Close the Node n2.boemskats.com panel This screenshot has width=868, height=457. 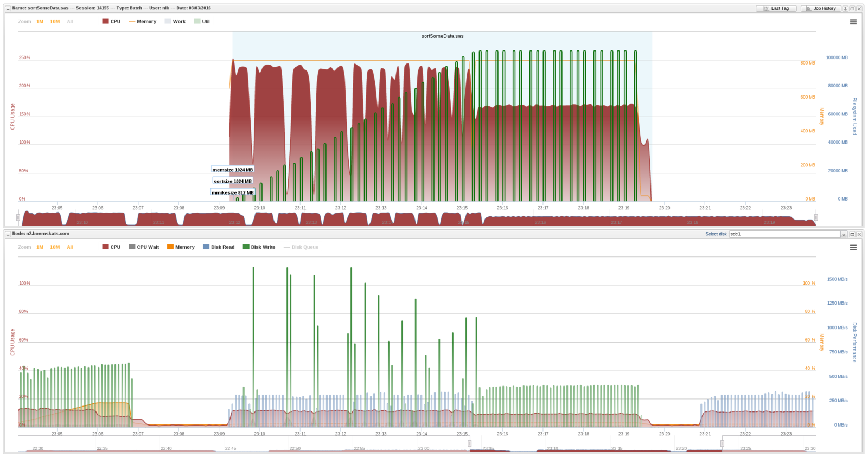pos(859,234)
